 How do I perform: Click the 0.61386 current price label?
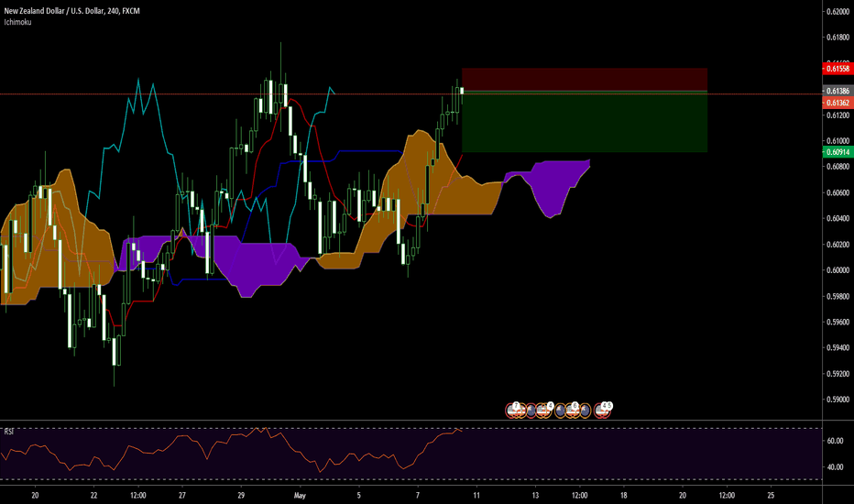click(838, 91)
